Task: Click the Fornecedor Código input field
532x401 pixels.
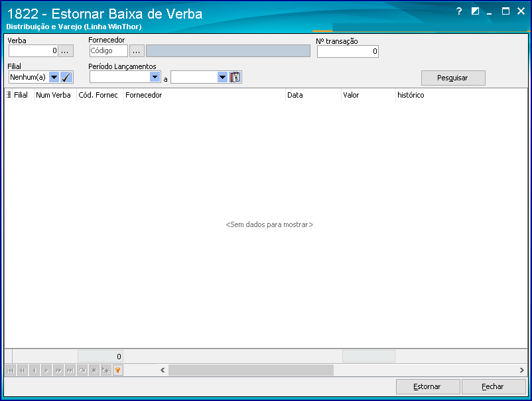Action: click(x=109, y=51)
